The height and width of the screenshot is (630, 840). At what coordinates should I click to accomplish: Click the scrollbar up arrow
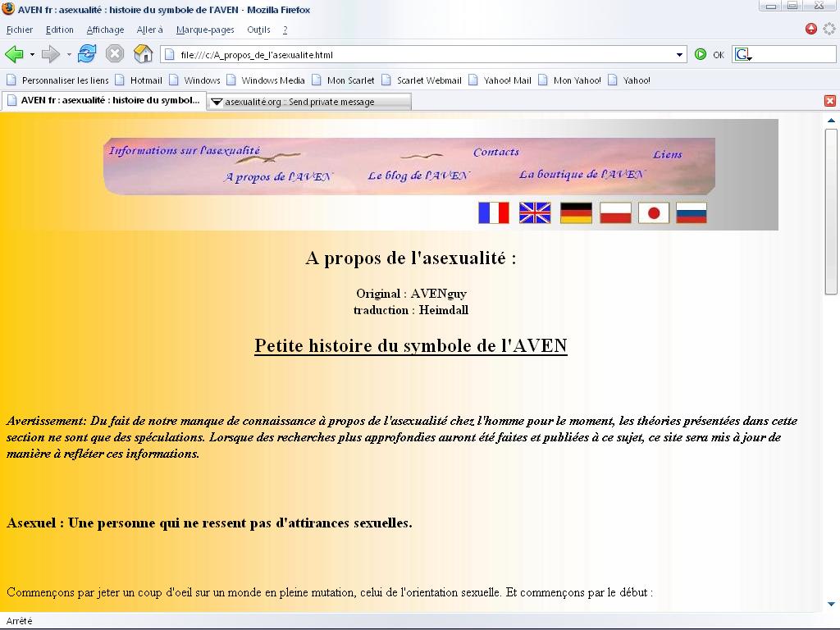(x=831, y=121)
